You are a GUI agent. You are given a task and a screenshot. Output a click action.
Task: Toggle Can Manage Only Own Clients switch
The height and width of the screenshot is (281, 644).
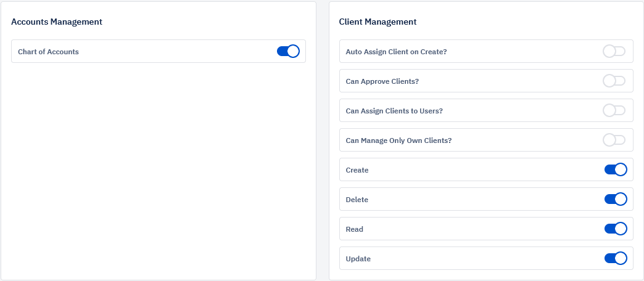point(614,140)
